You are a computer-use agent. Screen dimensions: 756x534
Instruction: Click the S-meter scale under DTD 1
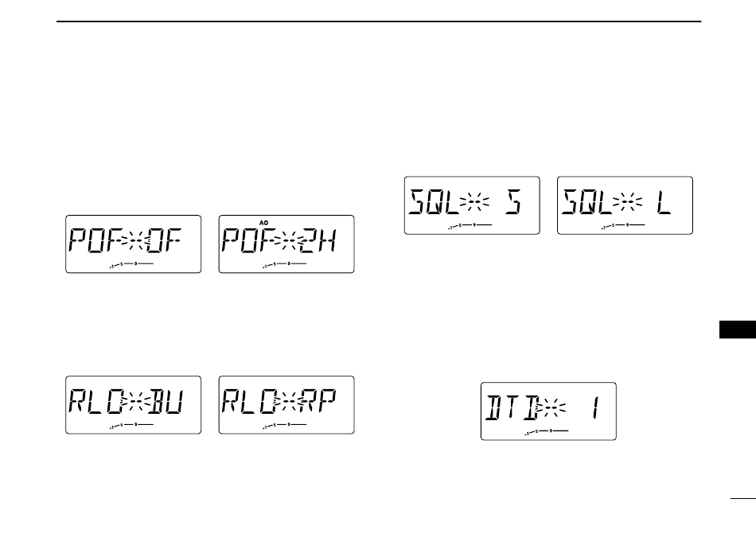coord(546,431)
